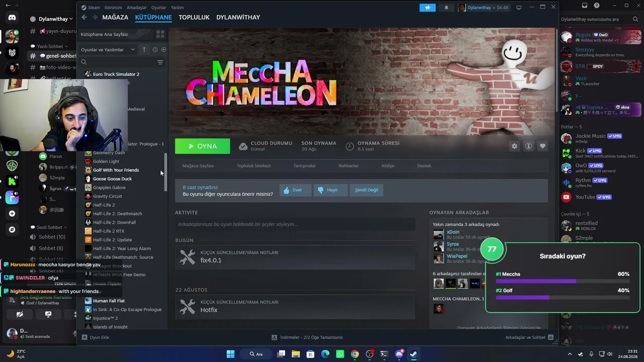Screen dimensions: 644x362
Task: Open Topluluk Merkezi game link
Action: 254,166
